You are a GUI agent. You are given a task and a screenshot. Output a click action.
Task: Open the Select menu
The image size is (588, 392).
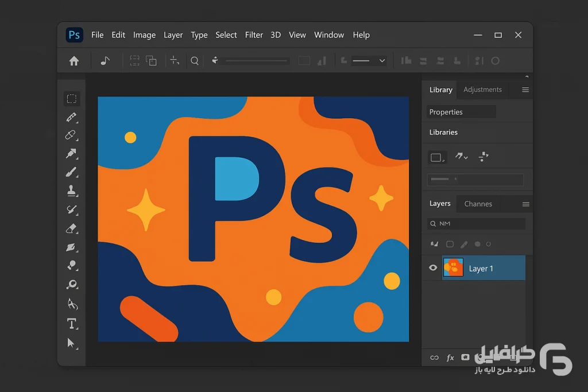tap(226, 35)
